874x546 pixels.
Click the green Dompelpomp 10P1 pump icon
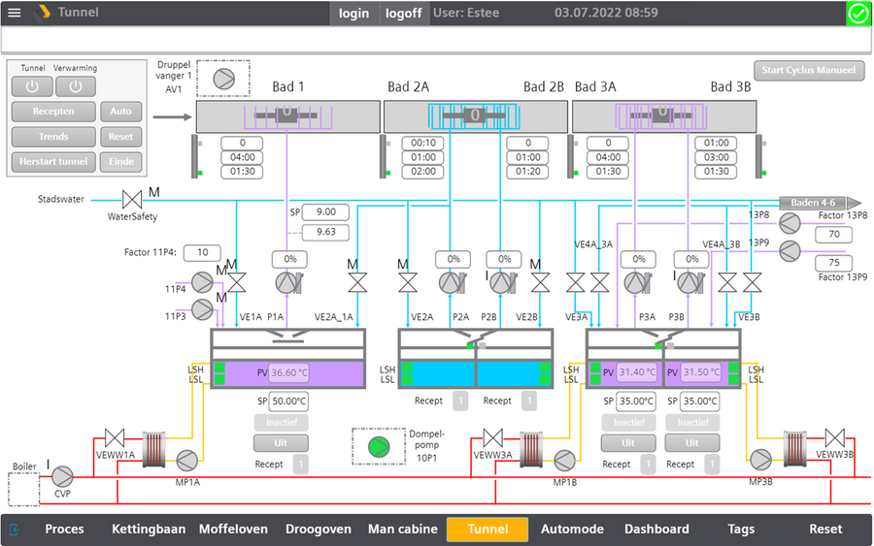[x=378, y=446]
